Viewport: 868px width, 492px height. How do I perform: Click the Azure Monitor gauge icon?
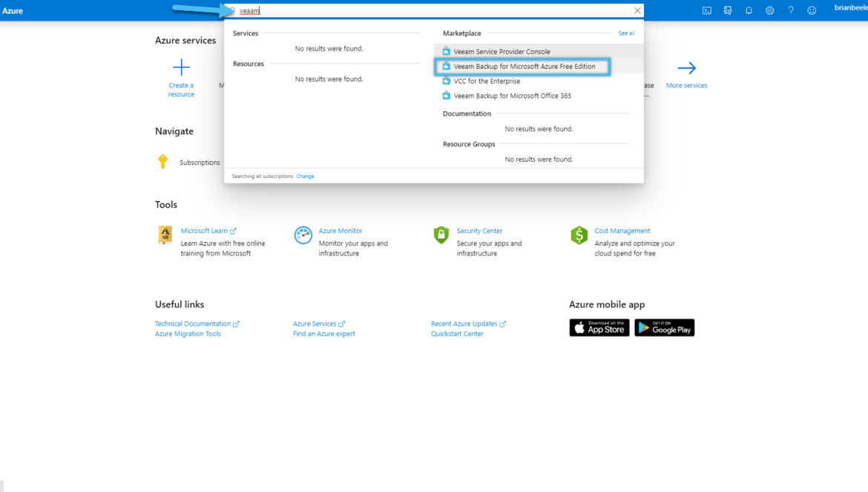(x=303, y=234)
